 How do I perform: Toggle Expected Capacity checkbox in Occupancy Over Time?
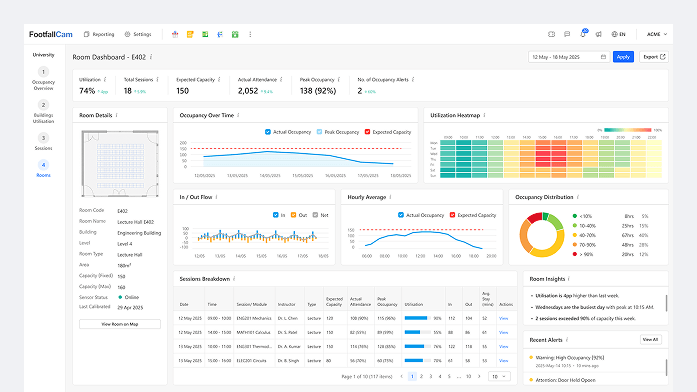tap(367, 132)
